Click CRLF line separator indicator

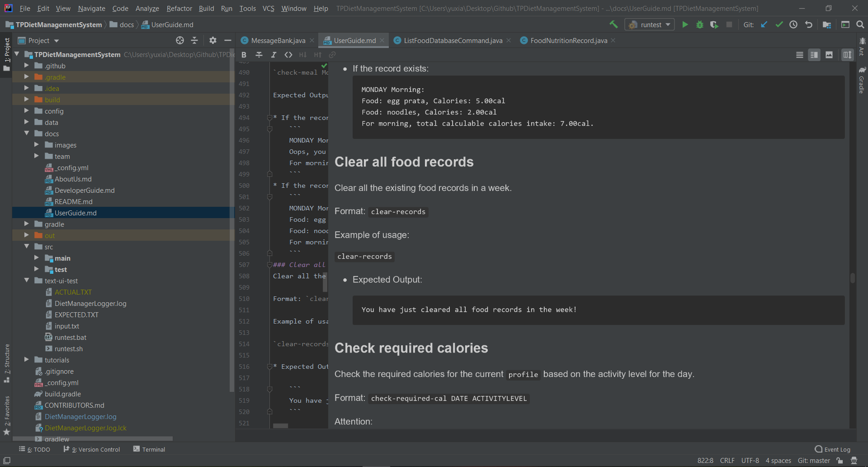[x=727, y=461]
